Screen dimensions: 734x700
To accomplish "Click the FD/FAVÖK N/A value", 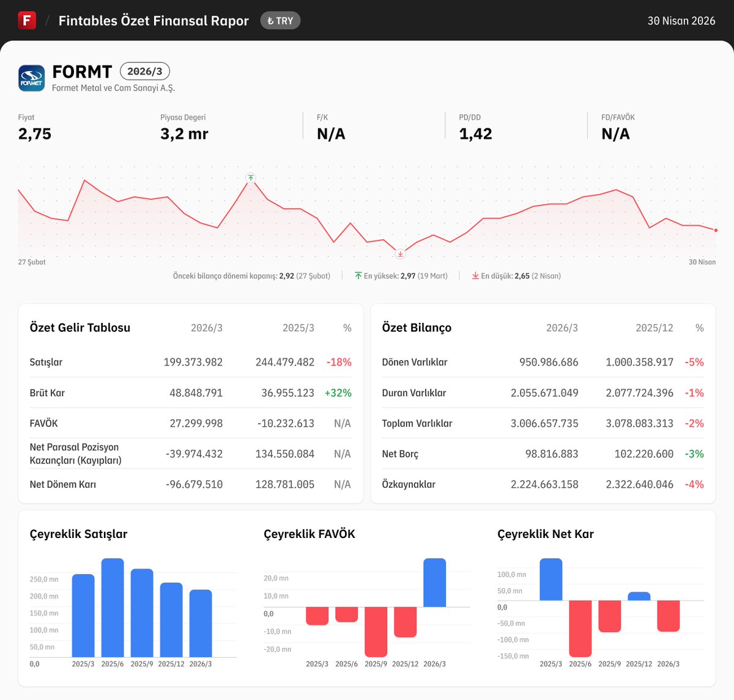I will [615, 134].
